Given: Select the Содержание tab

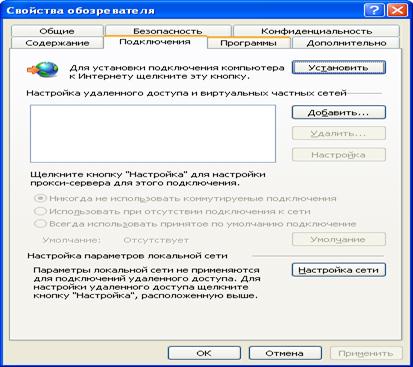Looking at the screenshot, I should [x=57, y=43].
